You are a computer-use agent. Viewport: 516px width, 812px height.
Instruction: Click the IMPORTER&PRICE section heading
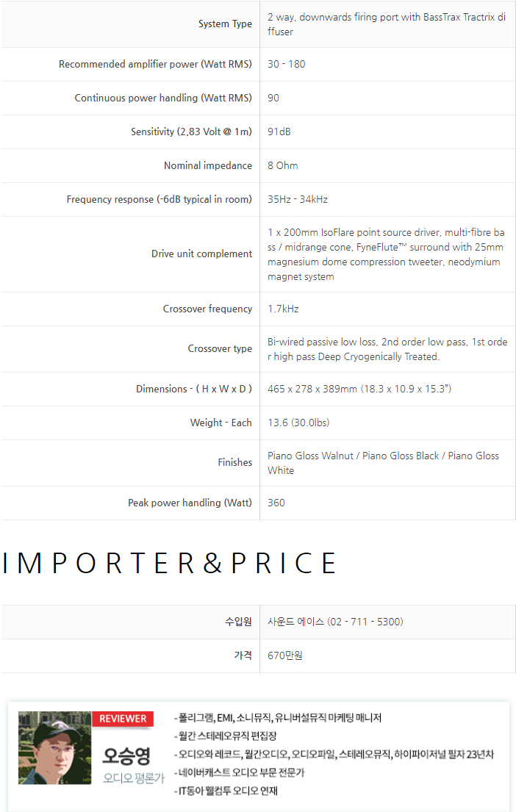click(169, 563)
